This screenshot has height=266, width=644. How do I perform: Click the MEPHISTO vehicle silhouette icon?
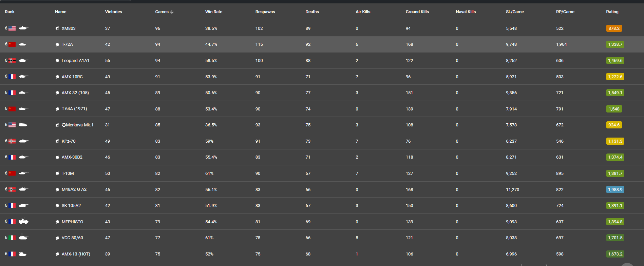pos(23,222)
